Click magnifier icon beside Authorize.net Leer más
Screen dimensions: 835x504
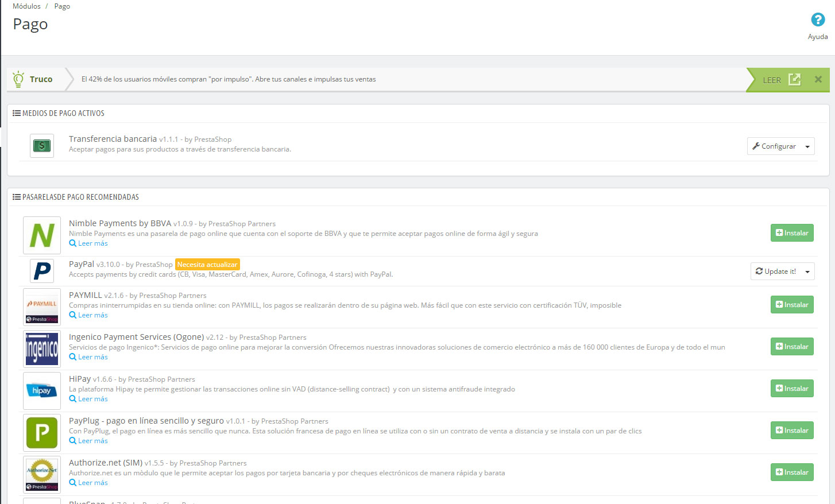pos(73,483)
